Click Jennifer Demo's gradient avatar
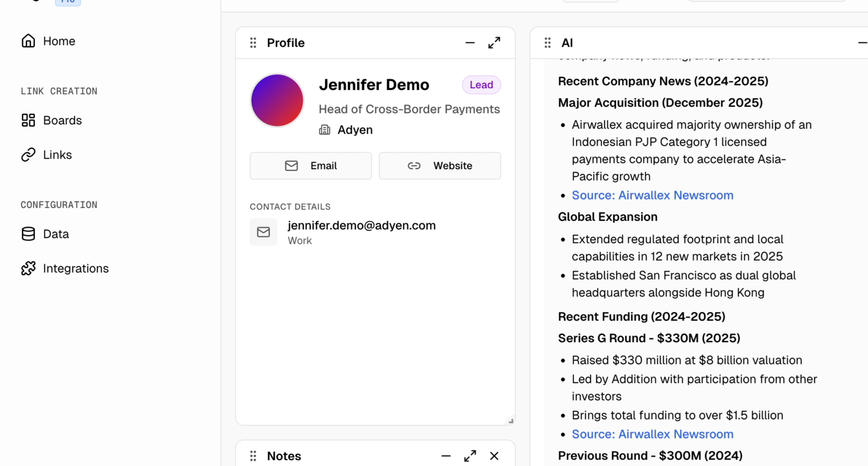 pos(277,100)
